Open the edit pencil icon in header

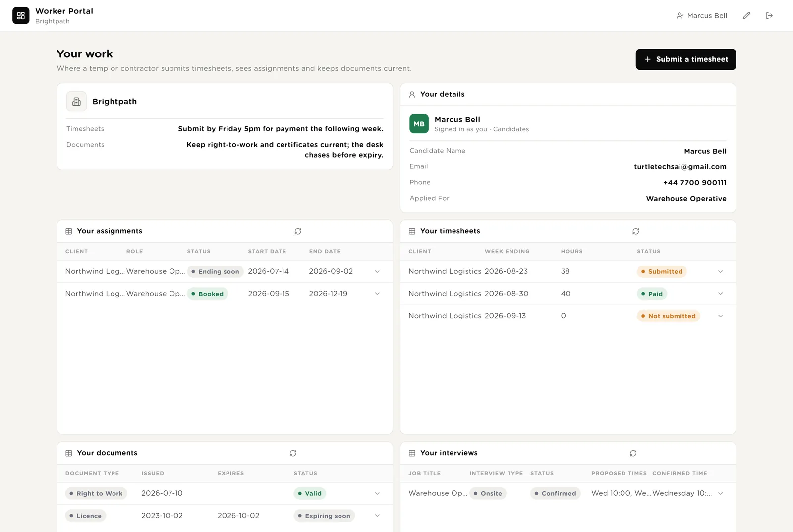[x=746, y=16]
